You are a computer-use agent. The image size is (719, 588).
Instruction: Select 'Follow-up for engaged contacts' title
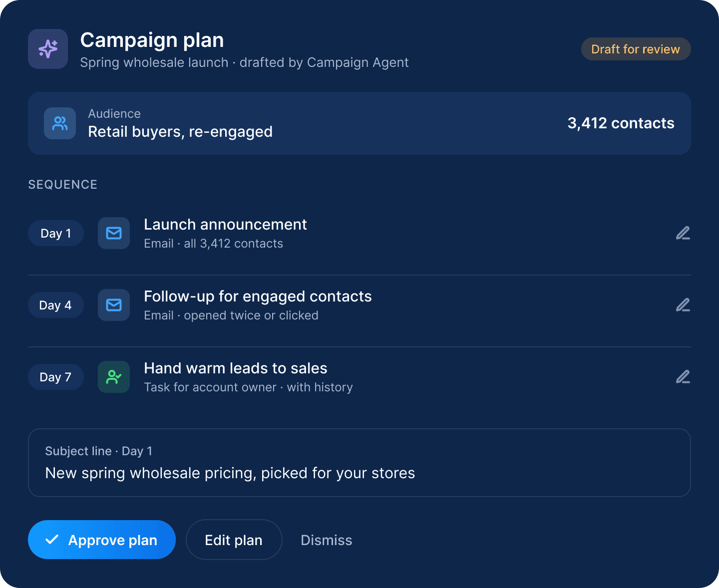click(258, 296)
